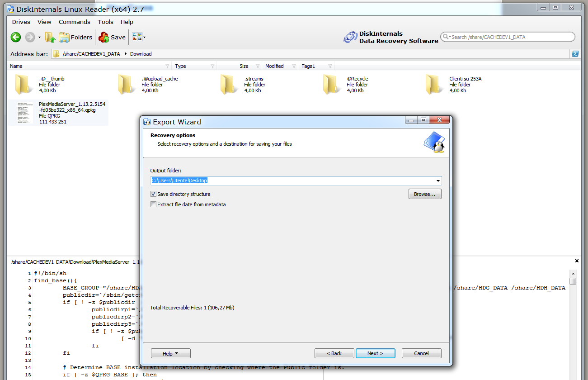The height and width of the screenshot is (380, 588).
Task: Click the blue Go arrow beside address bar
Action: 575,54
